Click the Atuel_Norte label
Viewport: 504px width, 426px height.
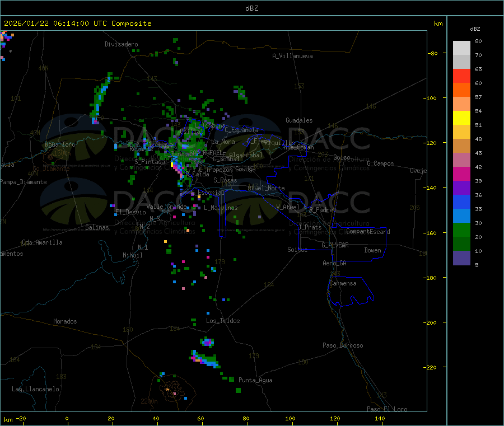[x=266, y=188]
